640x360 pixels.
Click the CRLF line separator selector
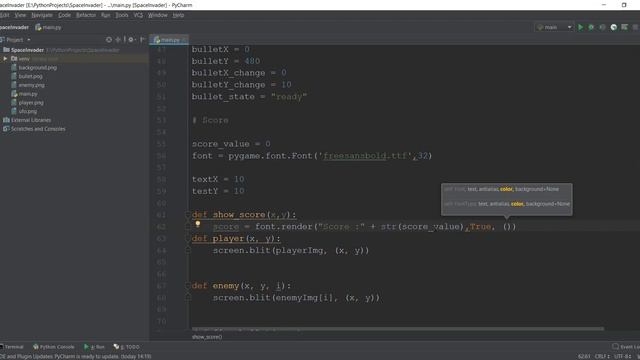(x=602, y=356)
